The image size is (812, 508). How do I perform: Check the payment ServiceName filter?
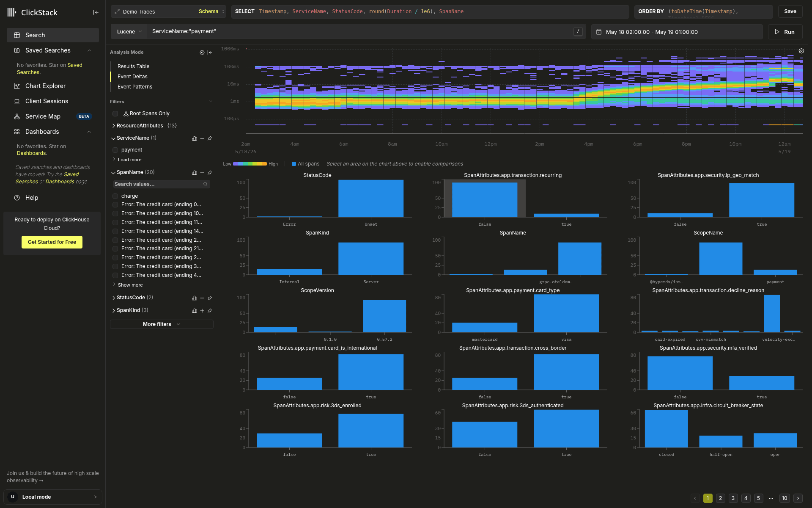tap(115, 150)
